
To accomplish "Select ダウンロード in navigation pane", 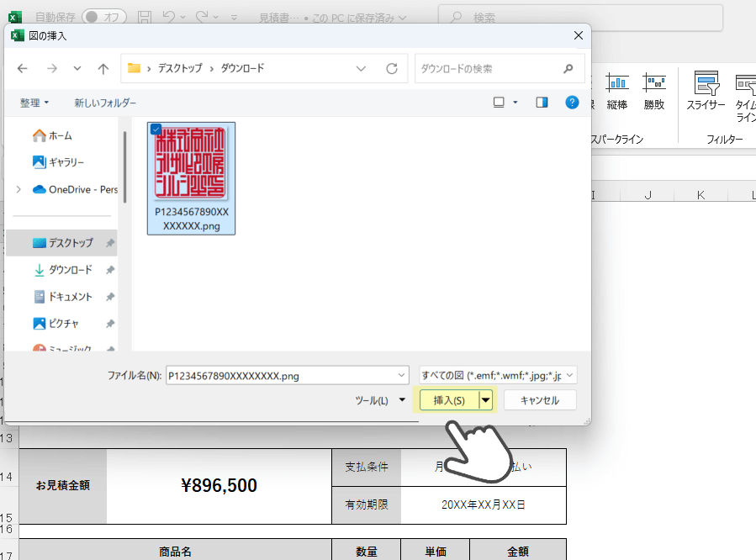I will pos(62,269).
